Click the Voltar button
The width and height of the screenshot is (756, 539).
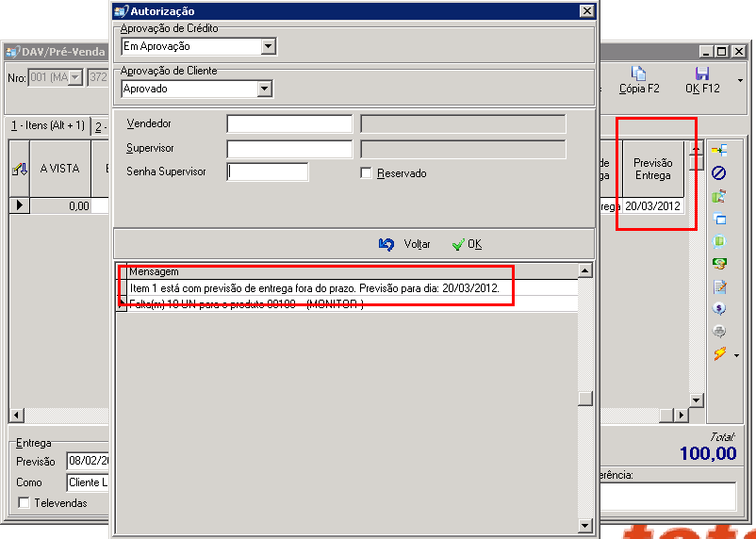pos(404,244)
